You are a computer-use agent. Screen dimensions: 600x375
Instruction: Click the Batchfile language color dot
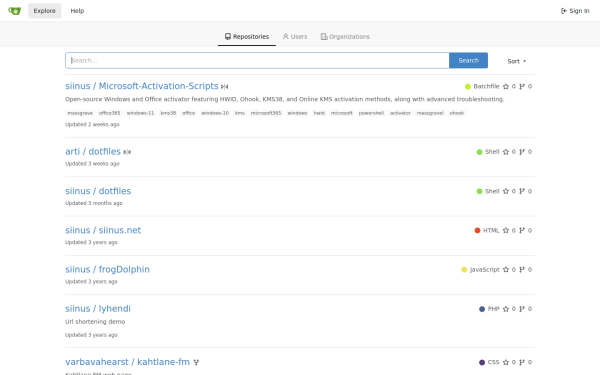468,86
